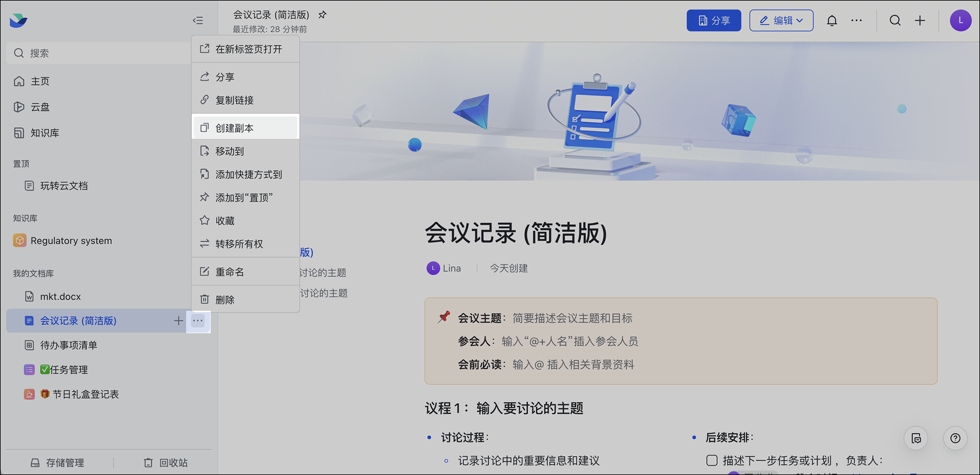Open 待办事项清单 document
Viewport: 980px width, 475px height.
pos(68,345)
